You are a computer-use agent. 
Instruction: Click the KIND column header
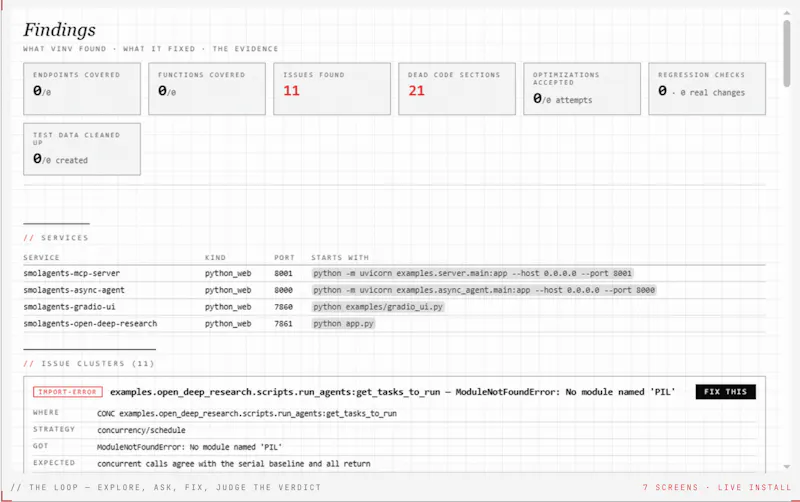tap(215, 258)
